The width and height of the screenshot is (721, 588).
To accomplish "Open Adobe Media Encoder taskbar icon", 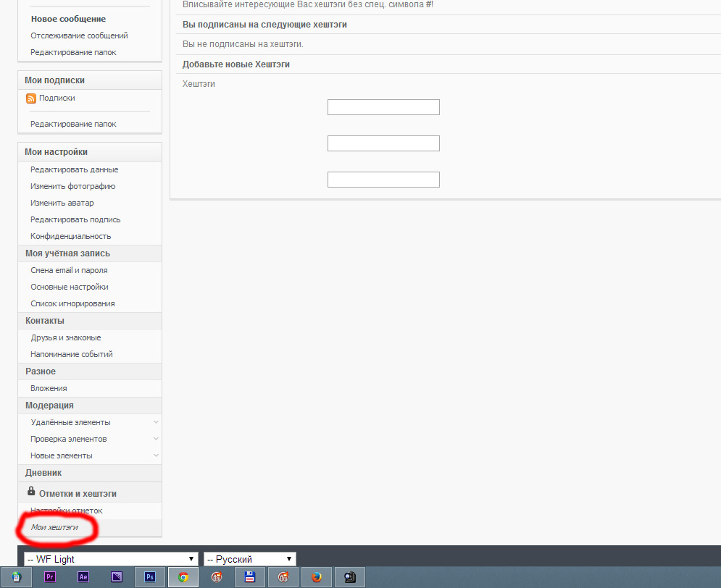I will [117, 577].
